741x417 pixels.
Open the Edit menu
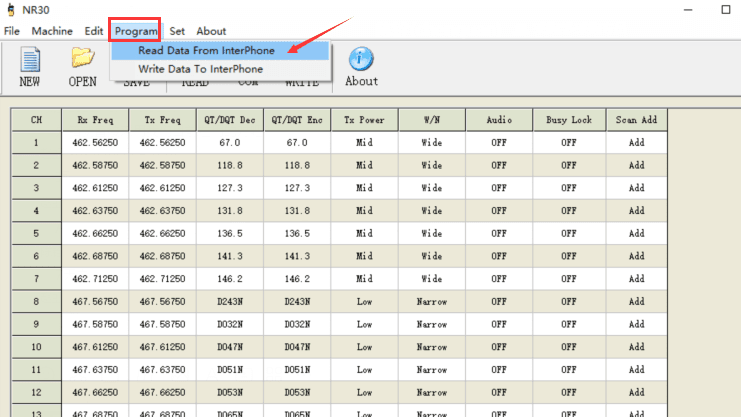tap(94, 31)
